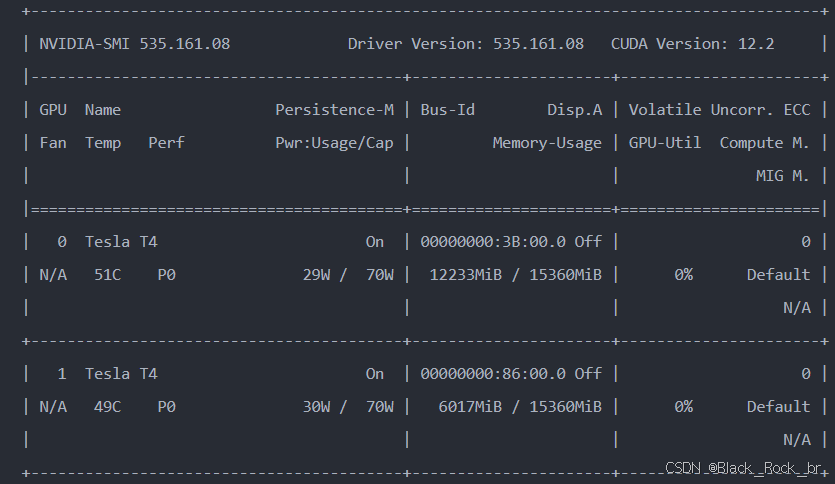This screenshot has height=484, width=835.
Task: Click the P0 perf state of GPU 0
Action: coord(166,275)
